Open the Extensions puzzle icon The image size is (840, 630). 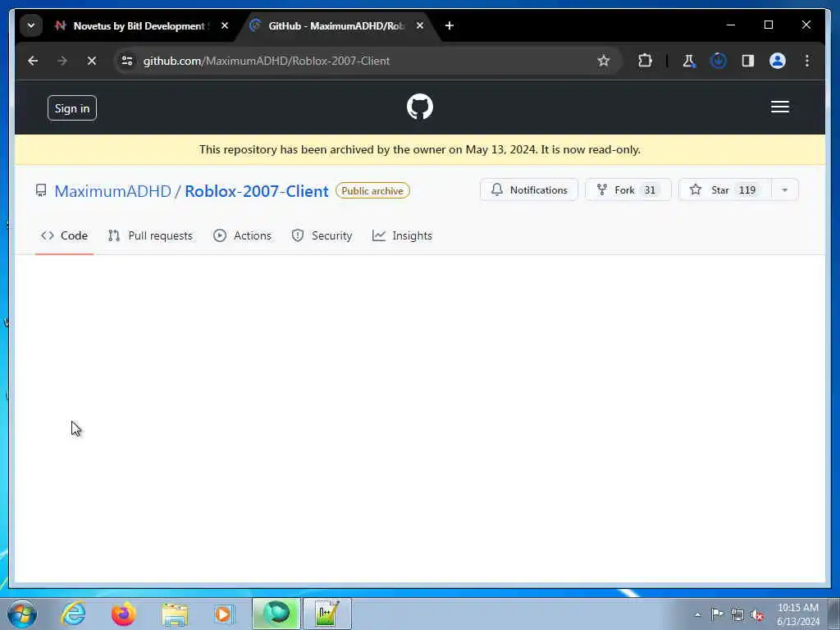(x=645, y=61)
